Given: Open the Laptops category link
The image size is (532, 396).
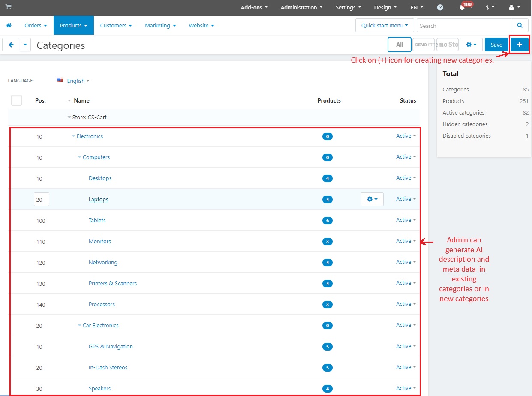Looking at the screenshot, I should (x=98, y=200).
